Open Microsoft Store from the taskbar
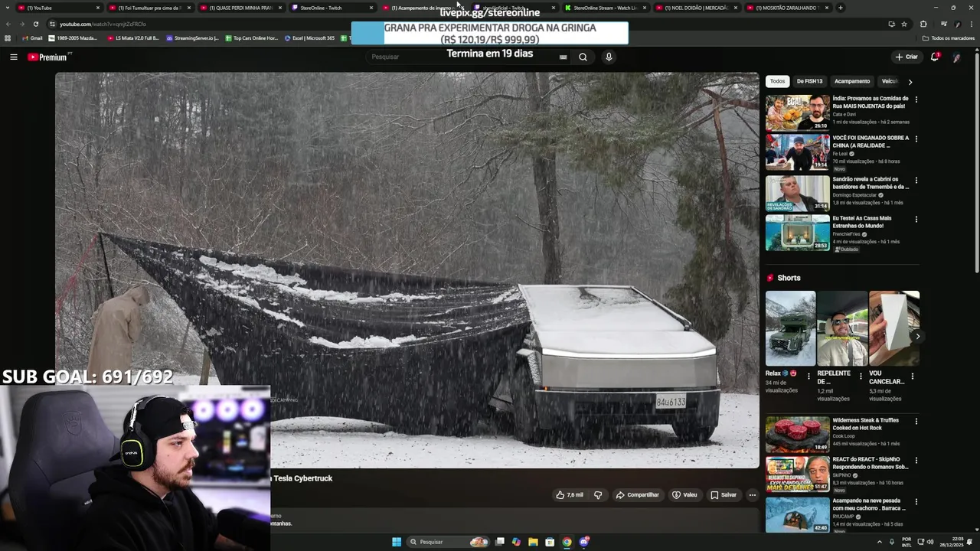Viewport: 980px width, 551px height. click(550, 542)
